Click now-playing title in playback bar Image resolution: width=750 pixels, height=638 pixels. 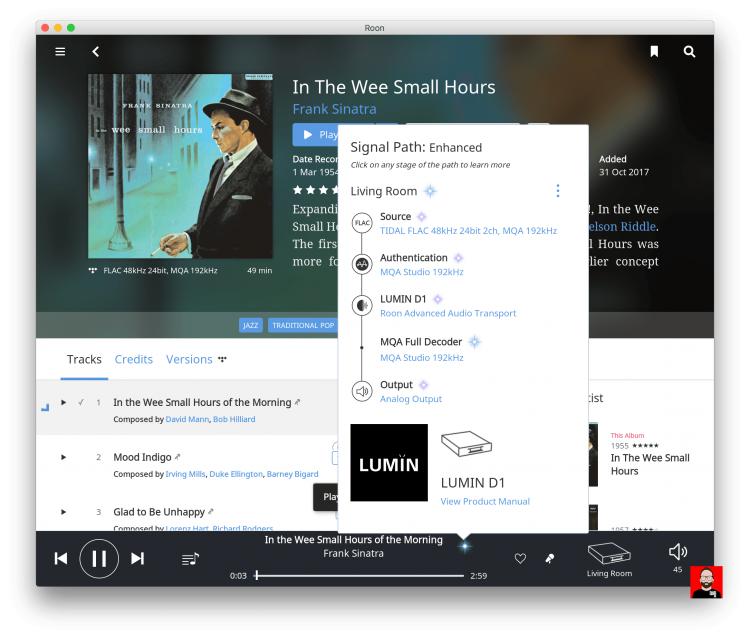[x=353, y=539]
